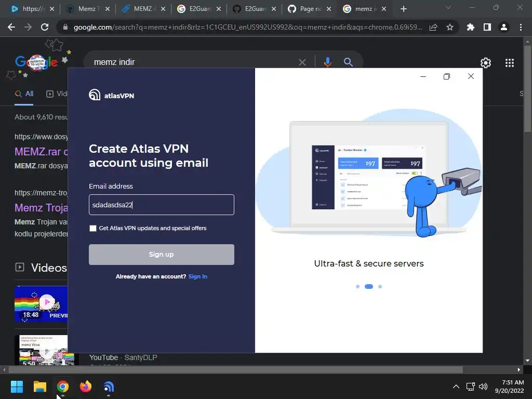Reload the Google search page
Image resolution: width=532 pixels, height=399 pixels.
[x=45, y=27]
